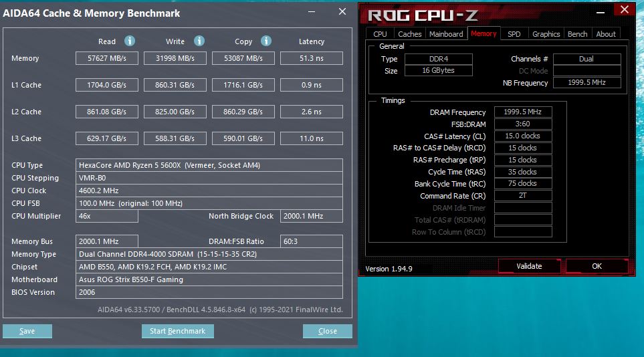Select the Memory tab in CPU-Z
The width and height of the screenshot is (644, 357).
[x=484, y=33]
